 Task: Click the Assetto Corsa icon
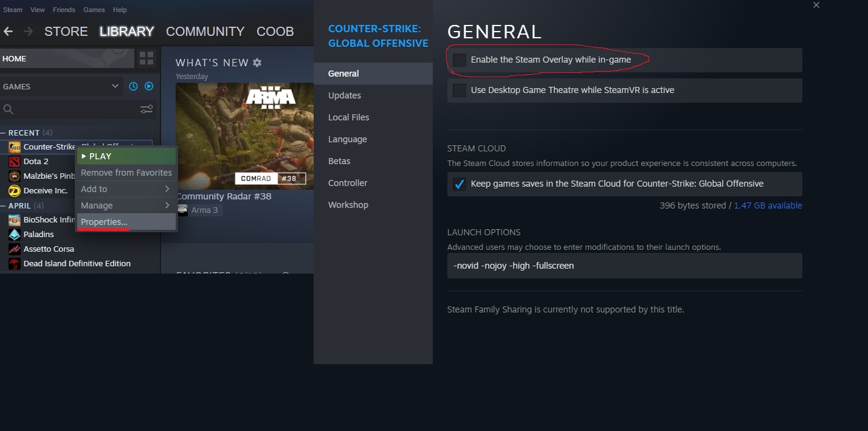coord(15,249)
